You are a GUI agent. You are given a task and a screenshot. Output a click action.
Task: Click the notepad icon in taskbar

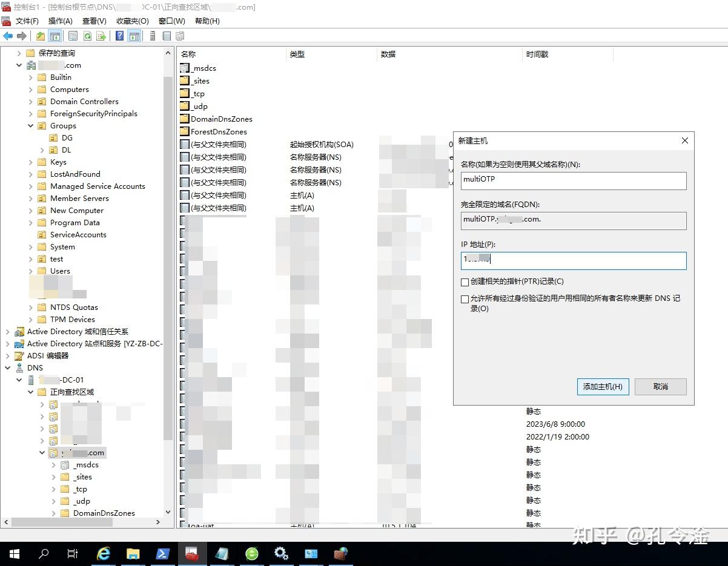(222, 553)
